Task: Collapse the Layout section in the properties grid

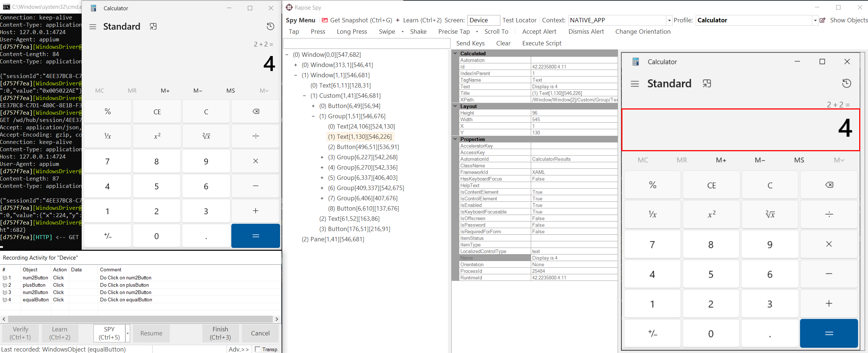Action: [x=455, y=106]
